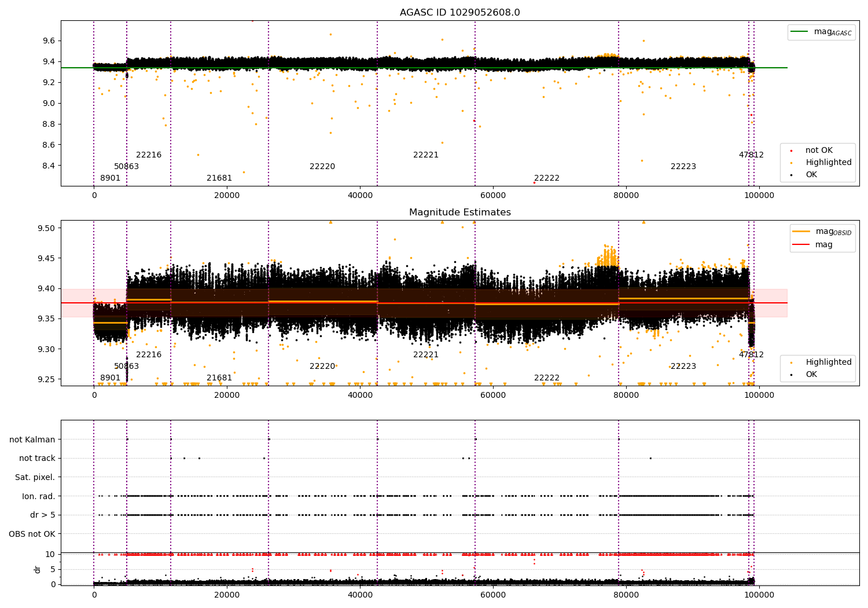Viewport: 868px width, 608px height.
Task: Select OBSID label 22220 in the top plot
Action: point(322,167)
